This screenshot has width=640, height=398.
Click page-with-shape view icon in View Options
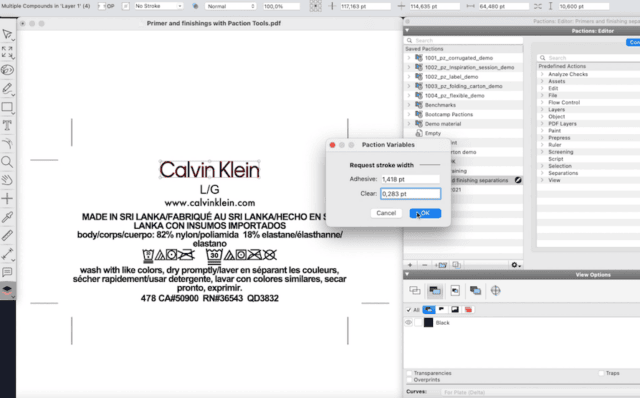click(x=455, y=291)
